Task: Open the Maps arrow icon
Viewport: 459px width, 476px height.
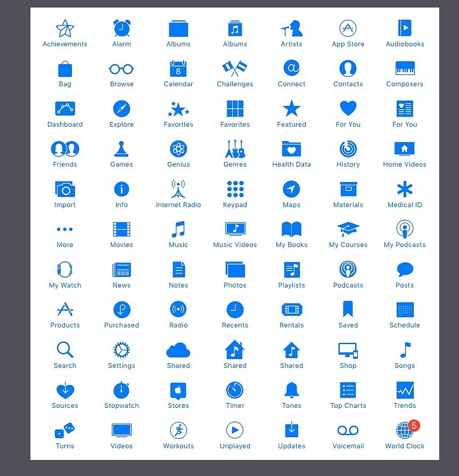Action: click(x=291, y=189)
